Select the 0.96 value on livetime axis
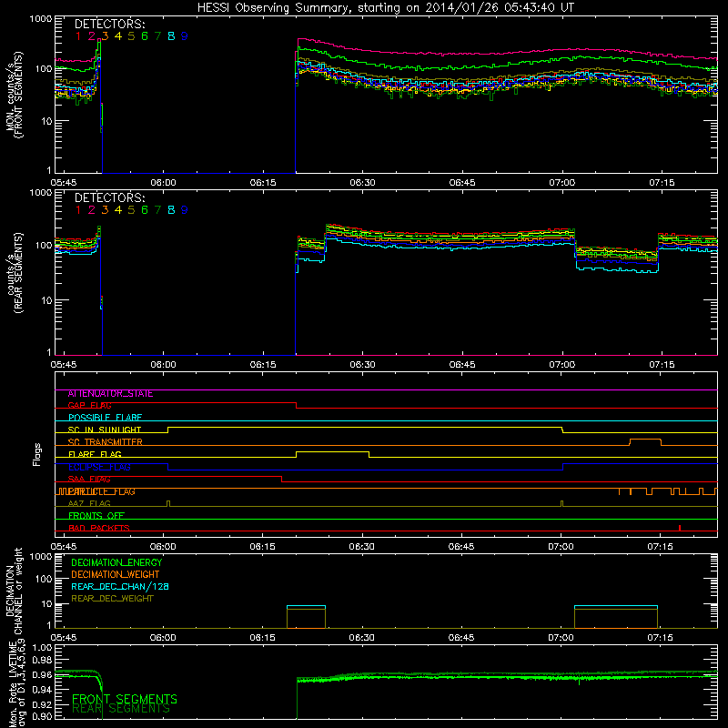Image resolution: width=728 pixels, height=728 pixels. pyautogui.click(x=42, y=674)
